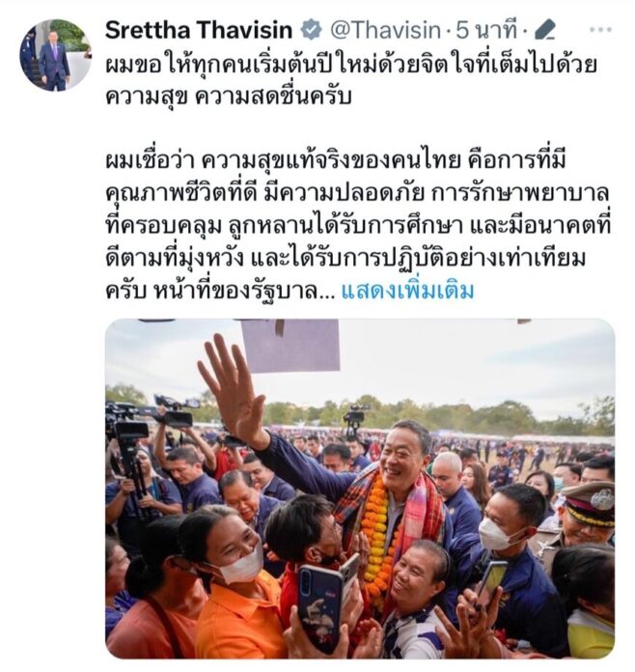
Task: Click the opening line starting ผมขอให้ทุกคน
Action: coord(351,65)
